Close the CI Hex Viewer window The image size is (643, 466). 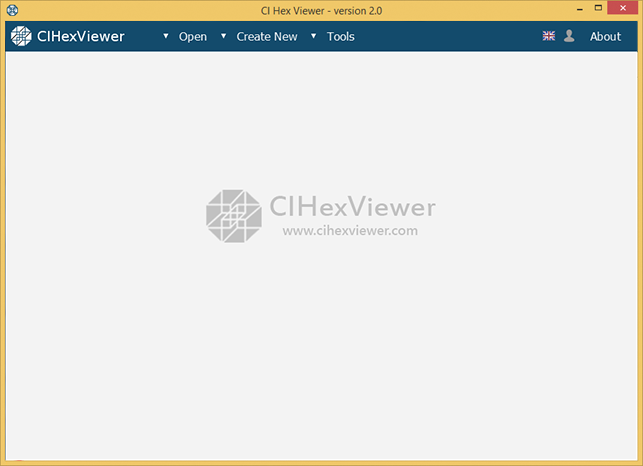pos(622,8)
